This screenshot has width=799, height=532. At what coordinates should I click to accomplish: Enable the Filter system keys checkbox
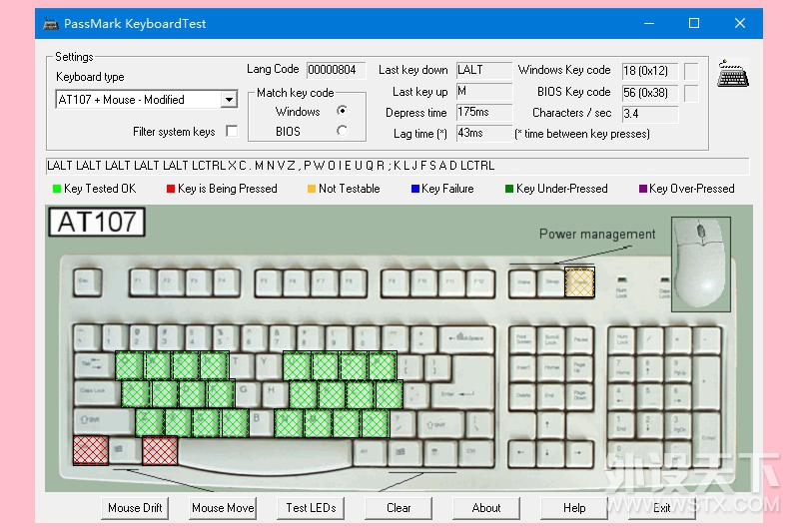click(x=232, y=132)
